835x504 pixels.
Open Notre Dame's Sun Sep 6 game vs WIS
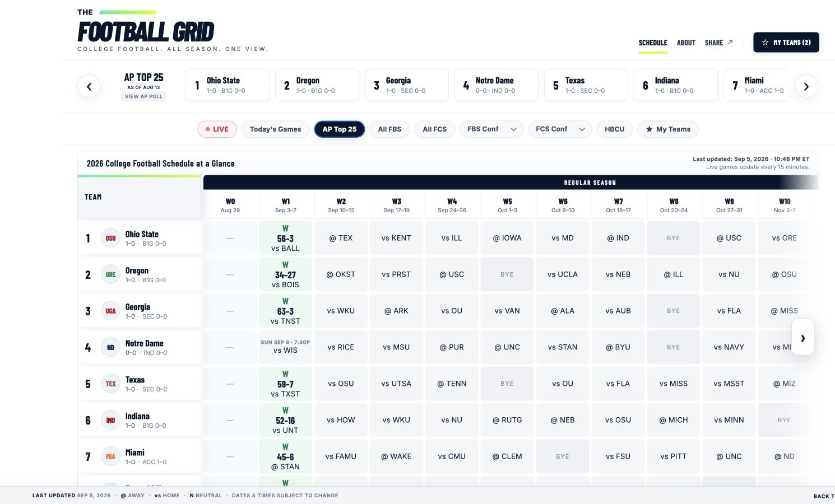coord(285,347)
